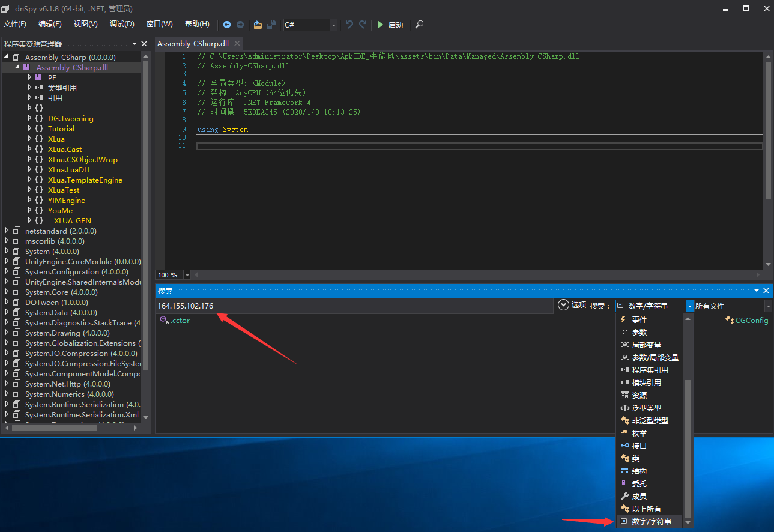This screenshot has height=532, width=774.
Task: Click the .cctor search result
Action: (x=180, y=321)
